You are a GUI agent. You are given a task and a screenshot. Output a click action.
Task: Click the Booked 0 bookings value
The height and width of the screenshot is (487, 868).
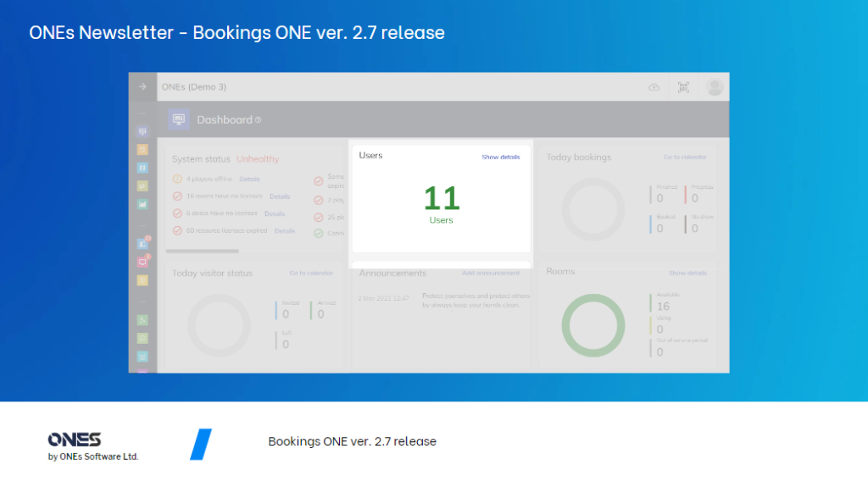[659, 228]
